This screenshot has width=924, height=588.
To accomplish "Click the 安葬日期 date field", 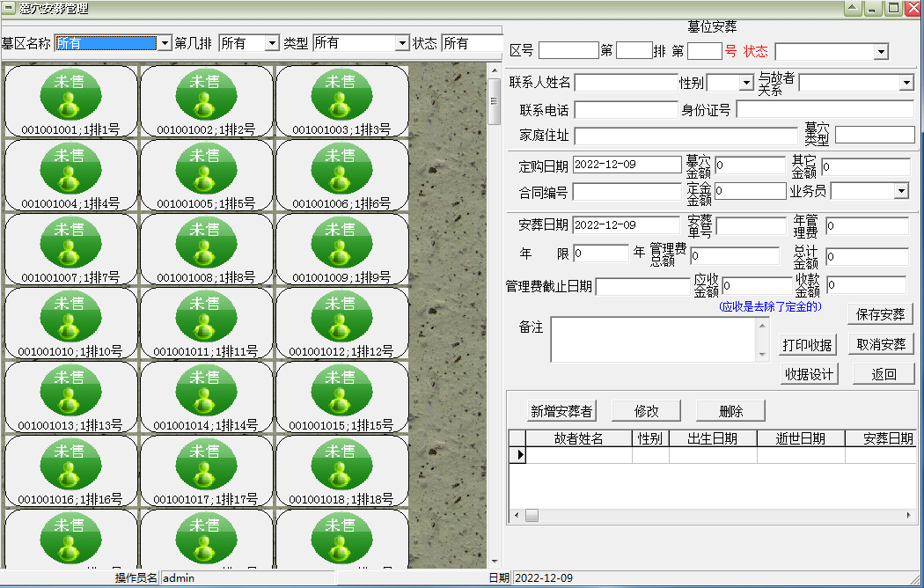I will [626, 225].
